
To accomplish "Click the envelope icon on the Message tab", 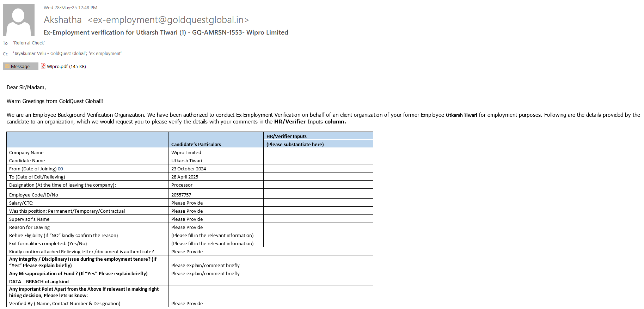I will click(7, 66).
